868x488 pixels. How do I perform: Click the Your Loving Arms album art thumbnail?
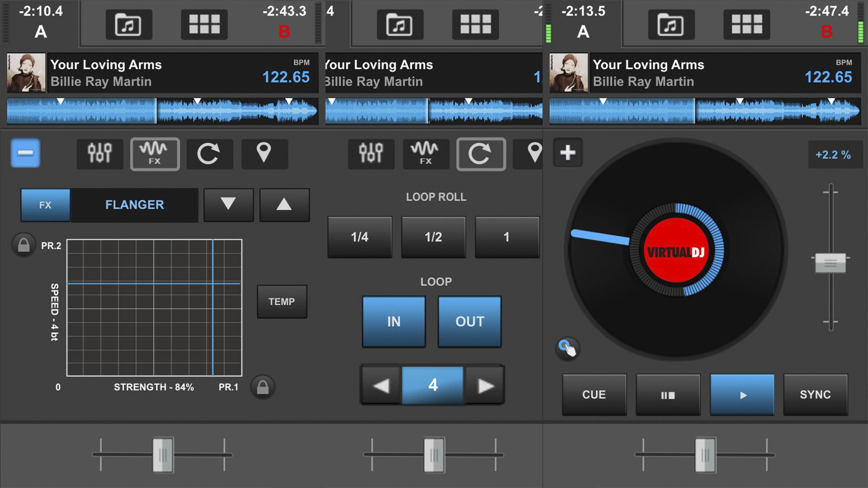coord(26,72)
